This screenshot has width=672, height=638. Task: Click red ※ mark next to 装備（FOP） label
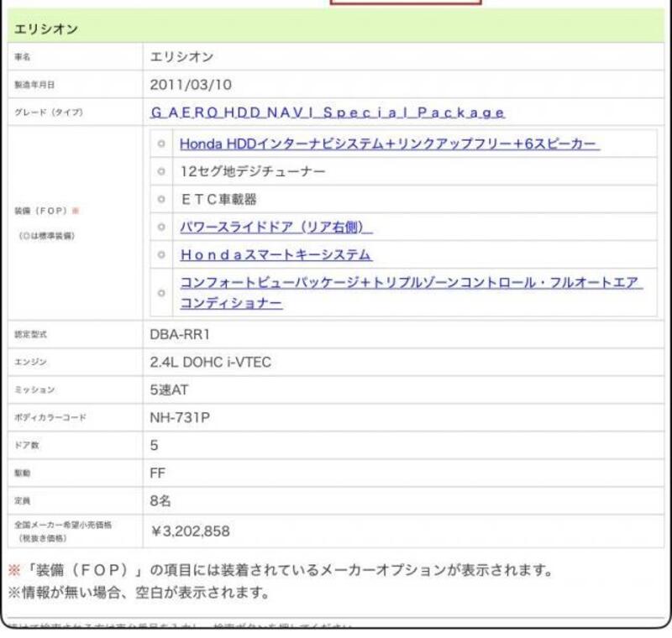tap(76, 211)
